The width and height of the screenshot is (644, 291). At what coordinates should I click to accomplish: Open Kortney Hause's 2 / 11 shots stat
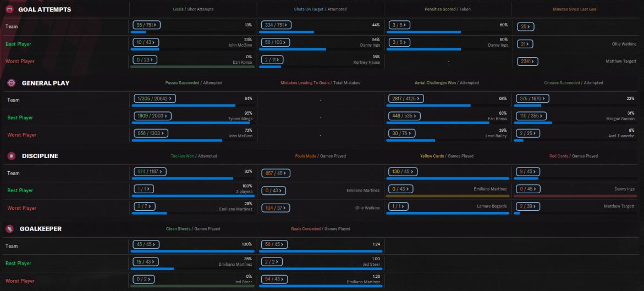(x=272, y=59)
